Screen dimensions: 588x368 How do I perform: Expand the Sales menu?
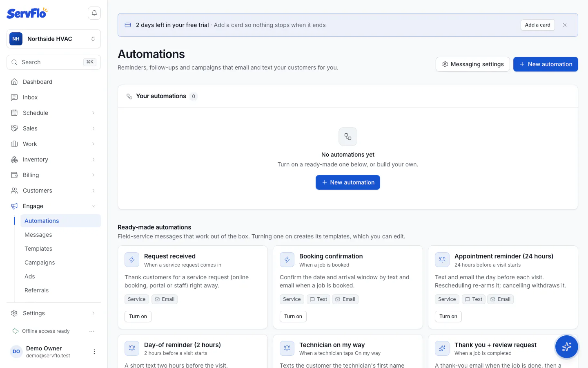click(x=53, y=128)
